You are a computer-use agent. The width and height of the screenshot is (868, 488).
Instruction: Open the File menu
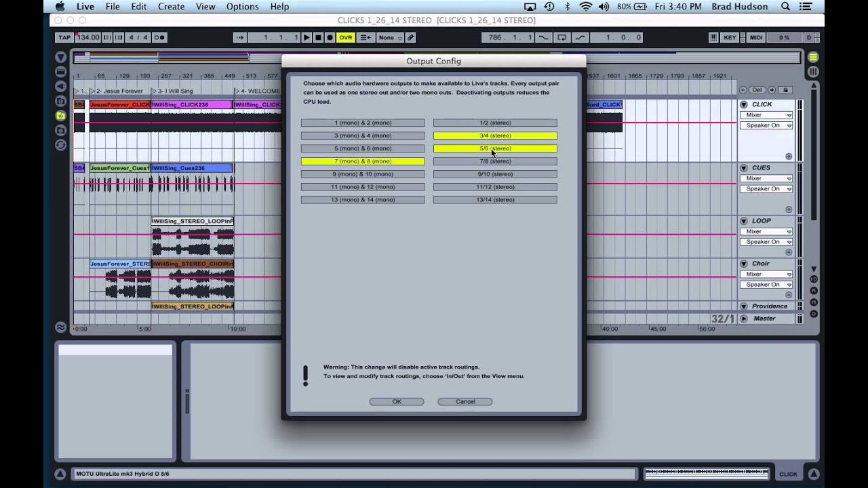tap(113, 7)
